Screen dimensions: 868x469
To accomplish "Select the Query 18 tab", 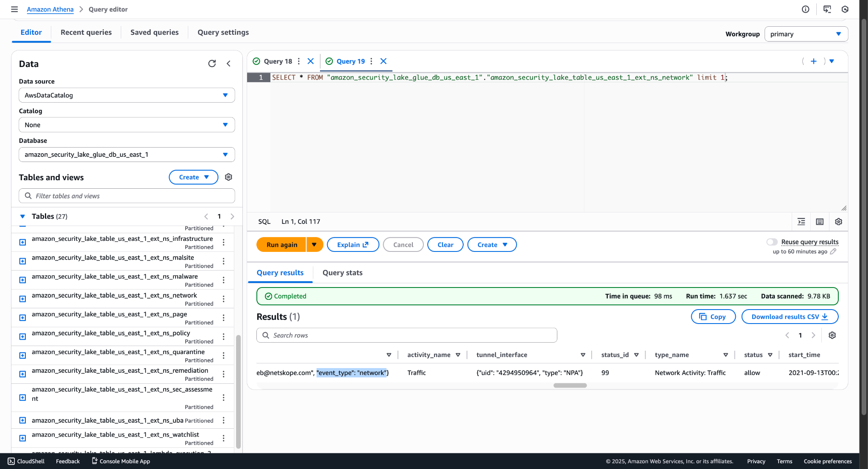I will click(278, 61).
